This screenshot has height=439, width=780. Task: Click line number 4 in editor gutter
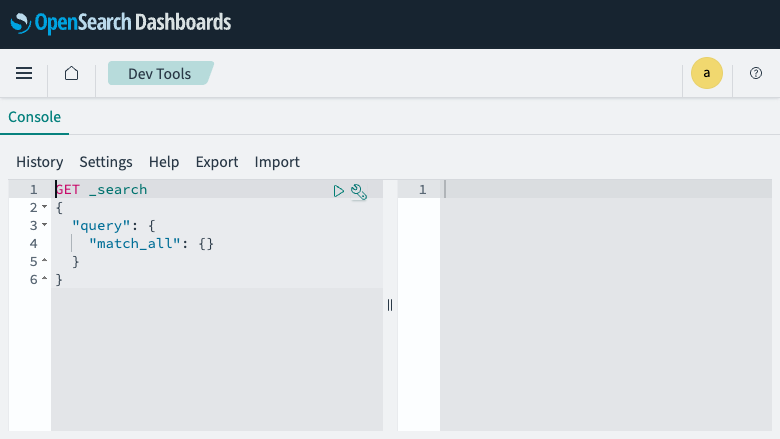tap(33, 244)
